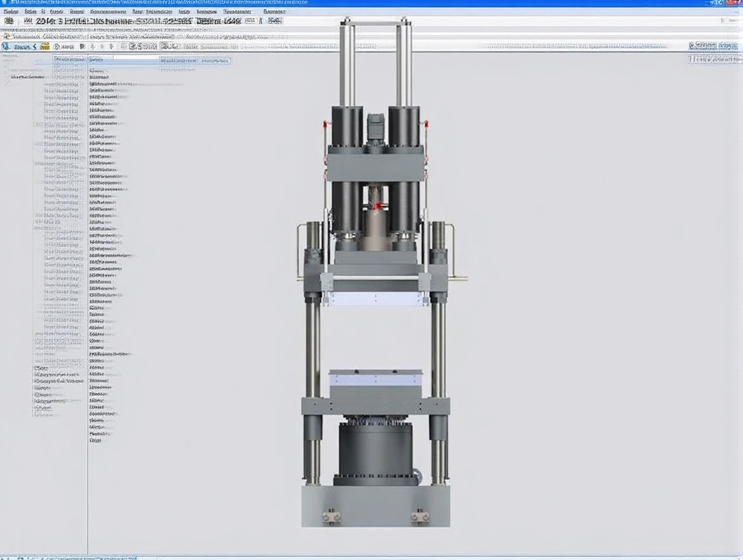
Task: Open the last menu bar item on right
Action: tap(274, 11)
